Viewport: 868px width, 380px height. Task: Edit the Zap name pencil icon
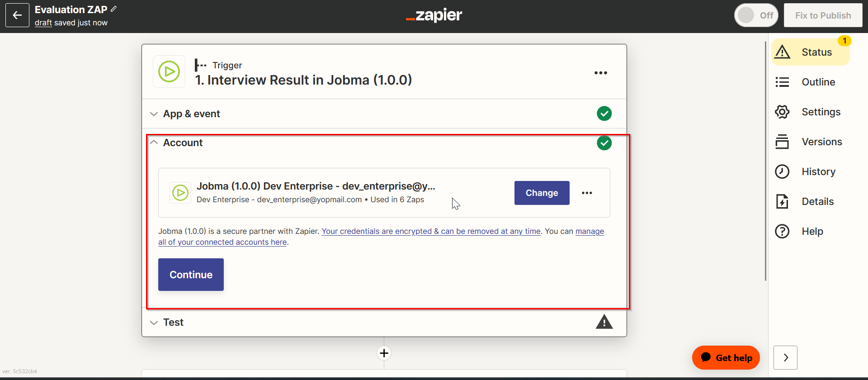114,9
